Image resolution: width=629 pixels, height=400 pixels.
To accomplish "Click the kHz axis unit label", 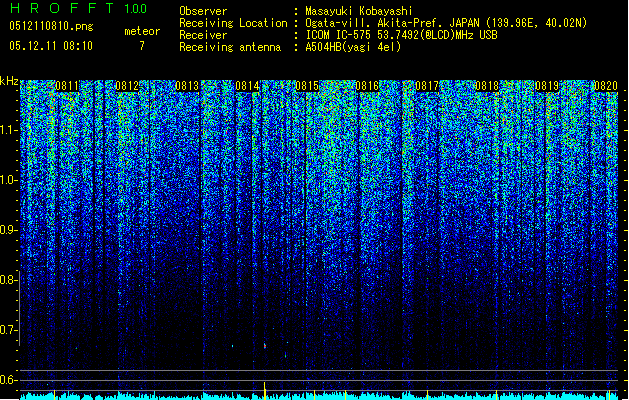I will pos(9,81).
